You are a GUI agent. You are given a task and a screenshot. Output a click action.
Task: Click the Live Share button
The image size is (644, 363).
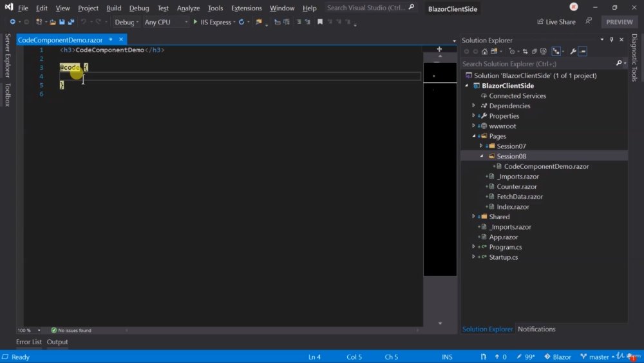(556, 22)
